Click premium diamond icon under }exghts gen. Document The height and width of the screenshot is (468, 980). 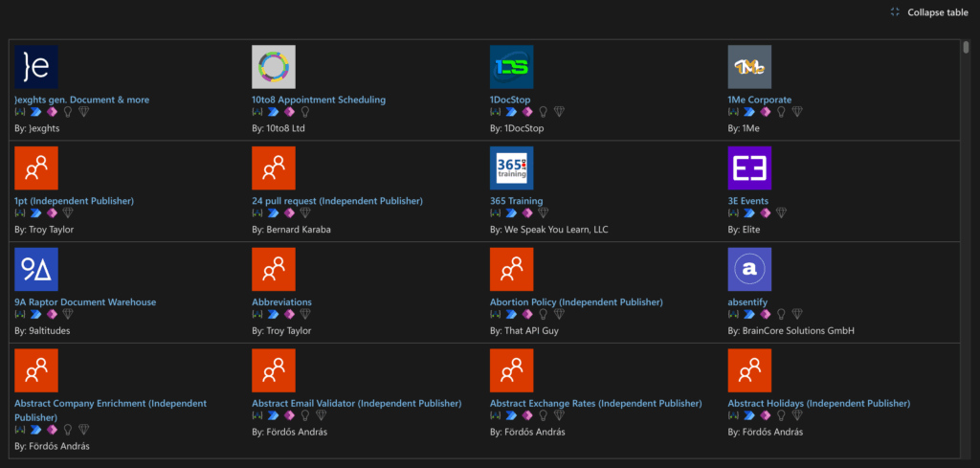tap(84, 112)
